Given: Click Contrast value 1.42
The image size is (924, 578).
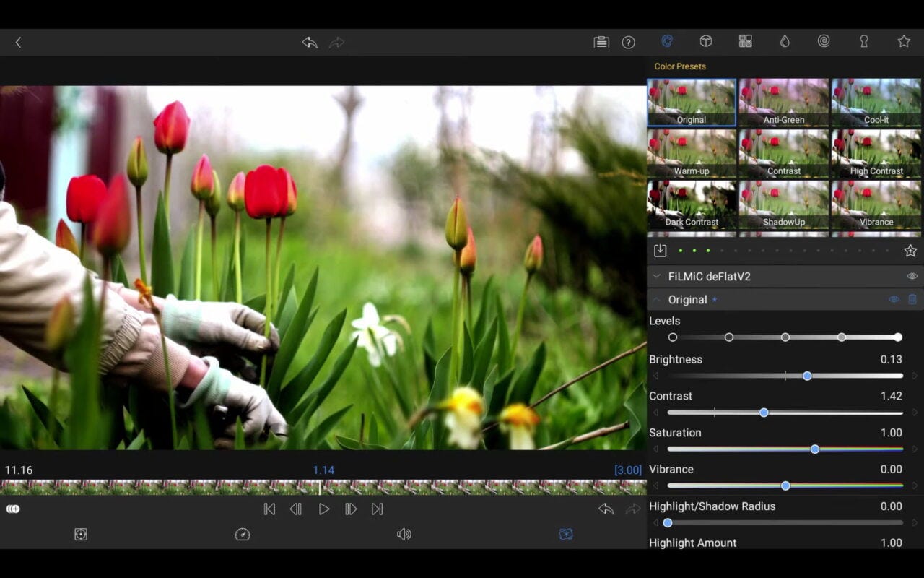Looking at the screenshot, I should tap(892, 396).
